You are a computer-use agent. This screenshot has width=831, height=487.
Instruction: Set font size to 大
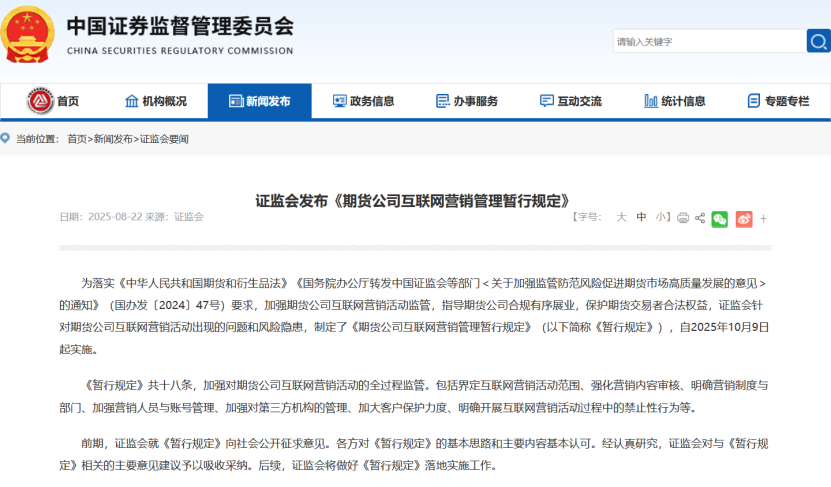click(622, 217)
